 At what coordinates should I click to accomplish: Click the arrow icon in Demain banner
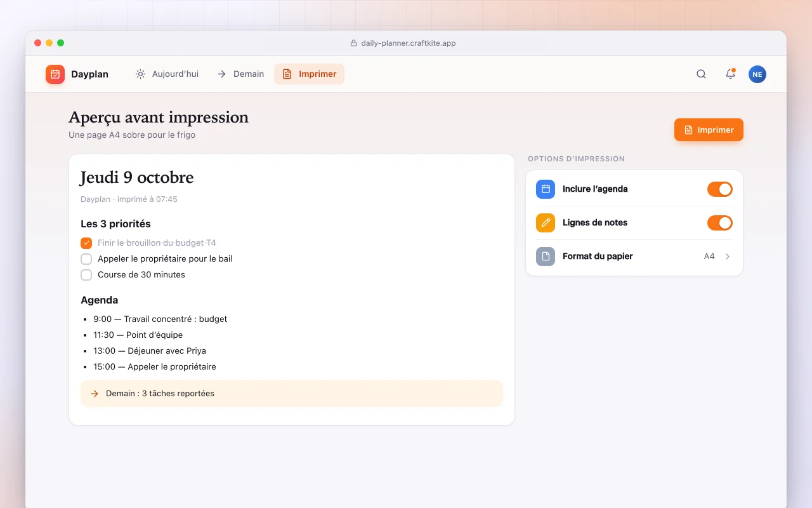point(95,394)
